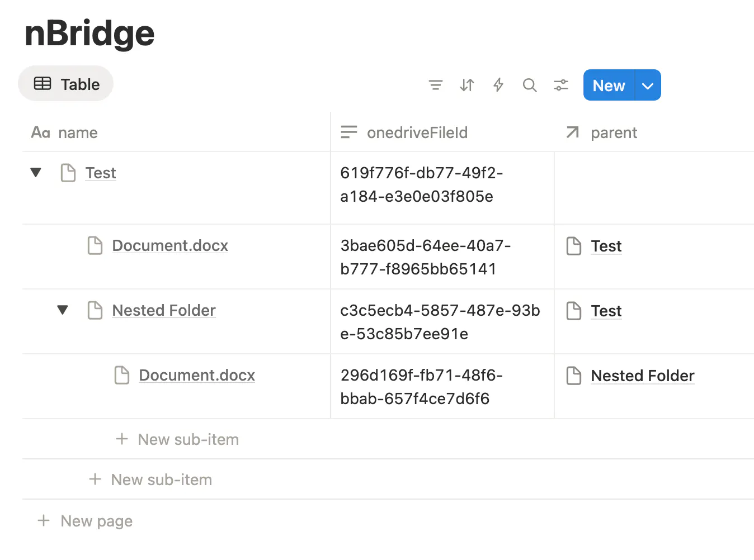Select cell with ID 619f776f-db77-49f2-a184-e3e0e03f805e
This screenshot has width=754, height=560.
coord(442,188)
